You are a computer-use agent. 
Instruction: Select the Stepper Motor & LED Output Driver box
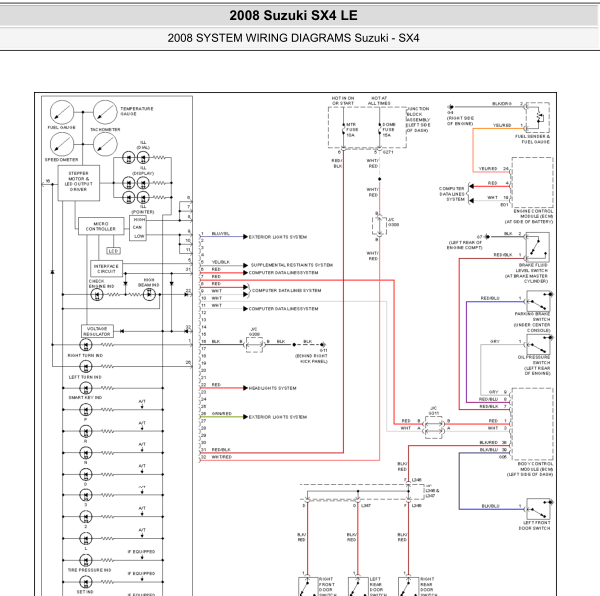pyautogui.click(x=78, y=183)
